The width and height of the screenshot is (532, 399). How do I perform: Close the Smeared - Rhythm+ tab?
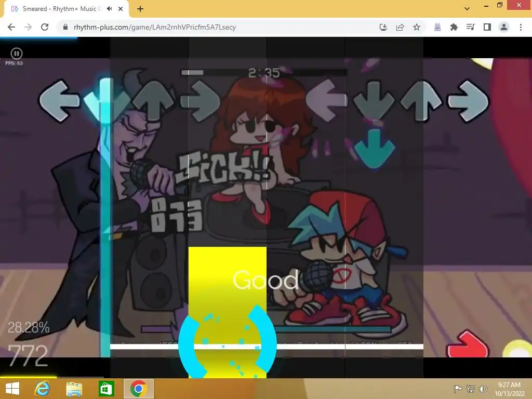pos(121,9)
